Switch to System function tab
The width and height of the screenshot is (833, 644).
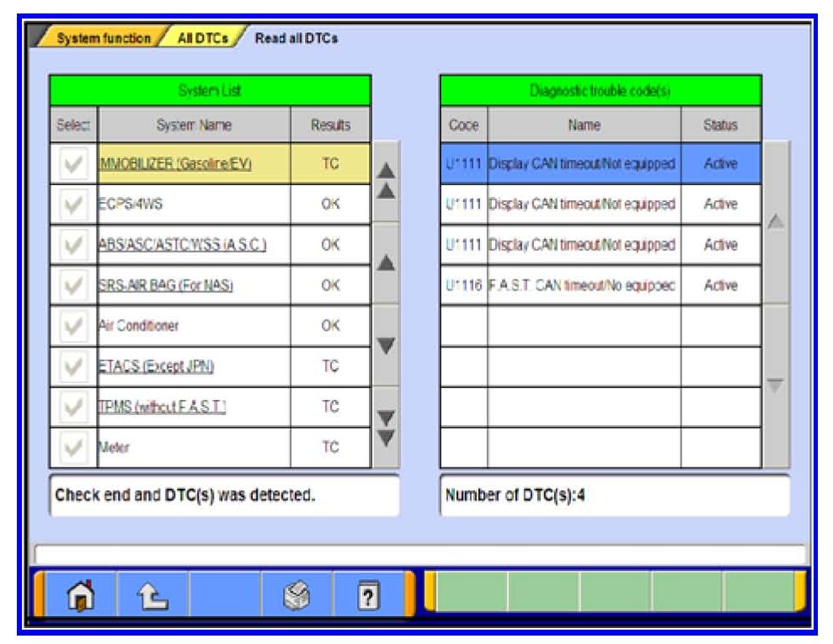[x=103, y=39]
